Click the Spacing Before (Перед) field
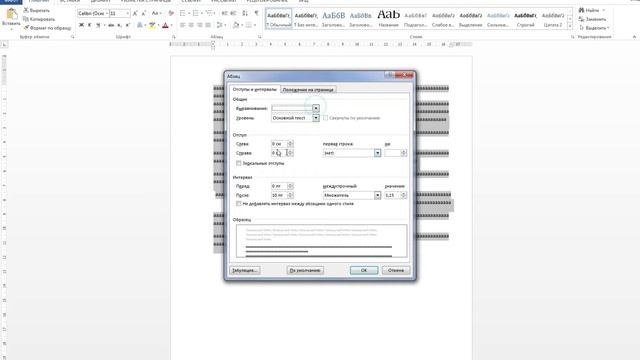640x360 pixels. (x=279, y=186)
